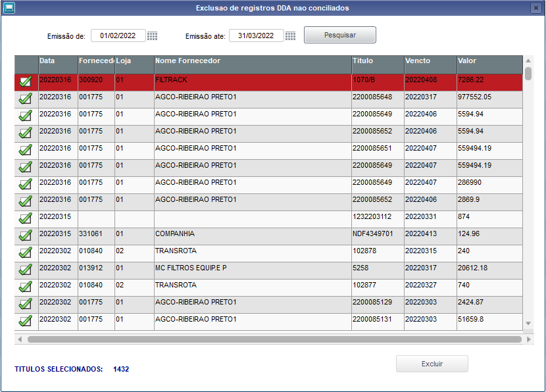
Task: Click the window system icon in title bar
Action: [9, 8]
